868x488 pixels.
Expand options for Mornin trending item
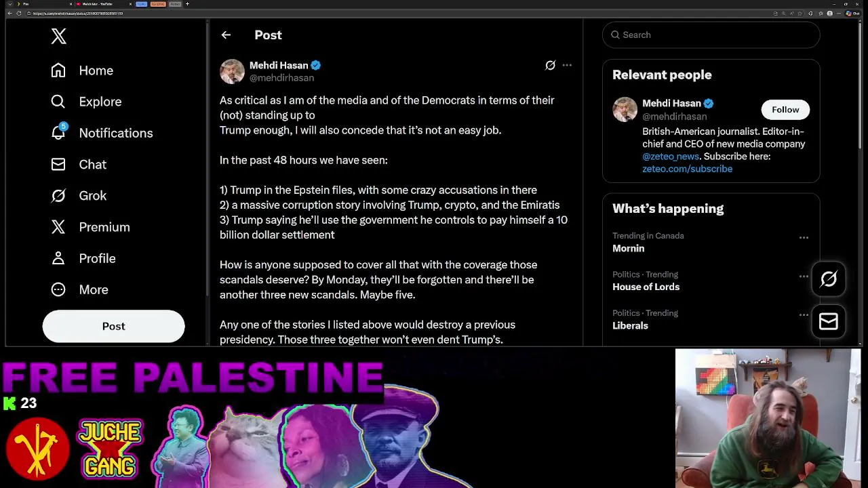(804, 237)
